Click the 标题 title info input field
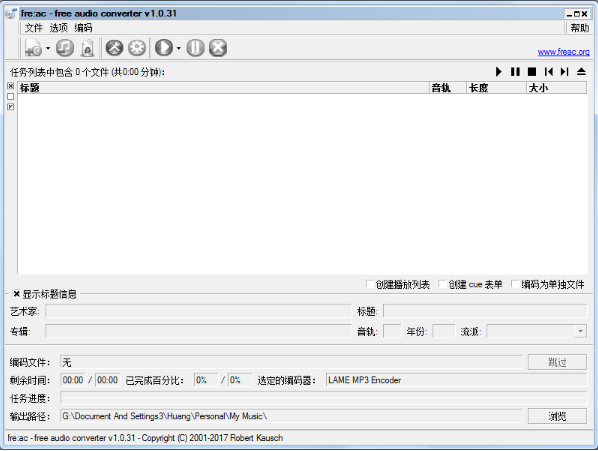The image size is (598, 451). click(485, 311)
